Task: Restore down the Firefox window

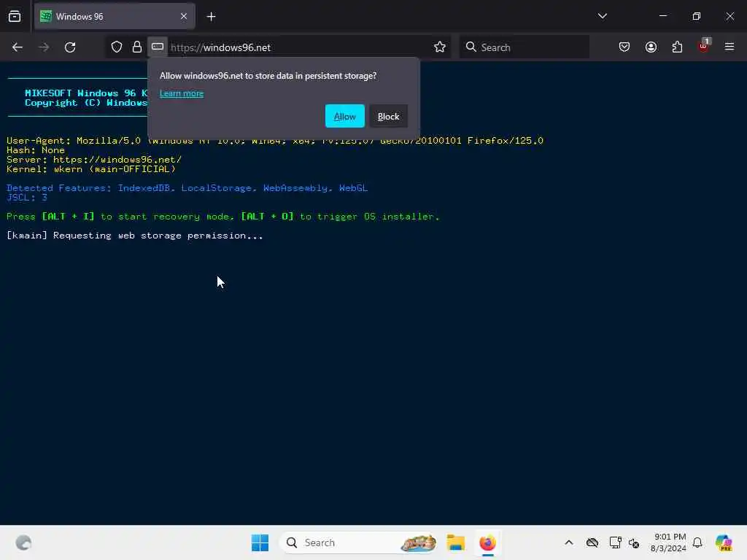Action: (x=696, y=16)
